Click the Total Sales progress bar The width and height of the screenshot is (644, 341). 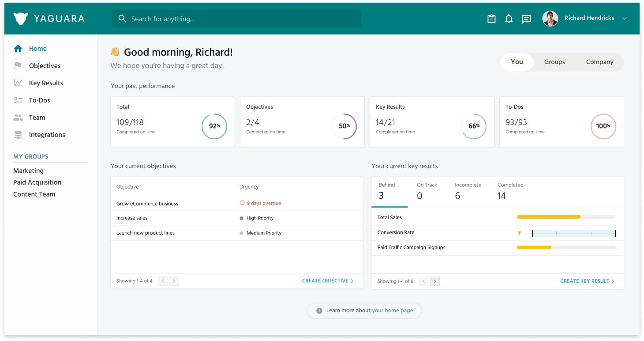(x=566, y=217)
